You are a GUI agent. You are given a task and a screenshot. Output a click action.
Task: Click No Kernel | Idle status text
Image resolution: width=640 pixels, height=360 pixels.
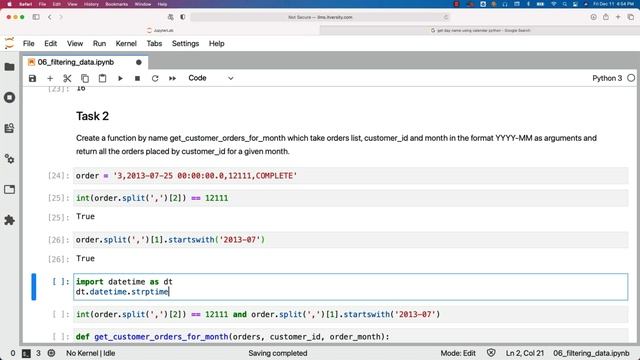91,353
